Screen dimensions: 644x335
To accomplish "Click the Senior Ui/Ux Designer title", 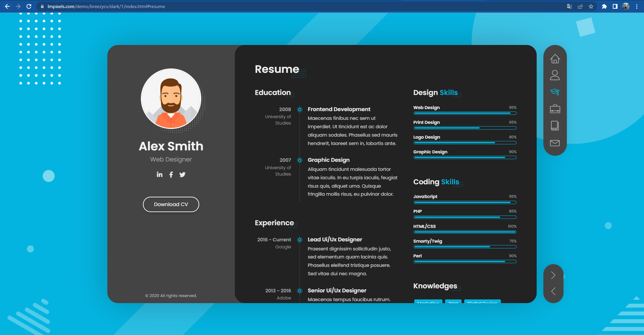I will pos(337,290).
